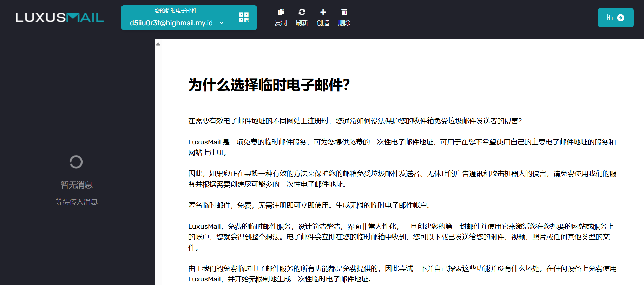Click the heading 为什么选择临时电子邮件?

point(269,85)
